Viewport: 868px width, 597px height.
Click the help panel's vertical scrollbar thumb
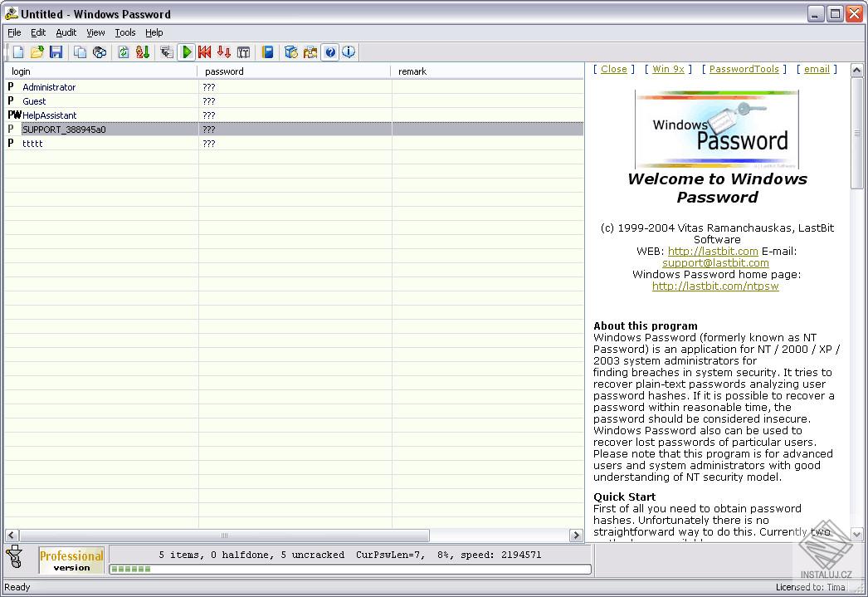pos(856,134)
